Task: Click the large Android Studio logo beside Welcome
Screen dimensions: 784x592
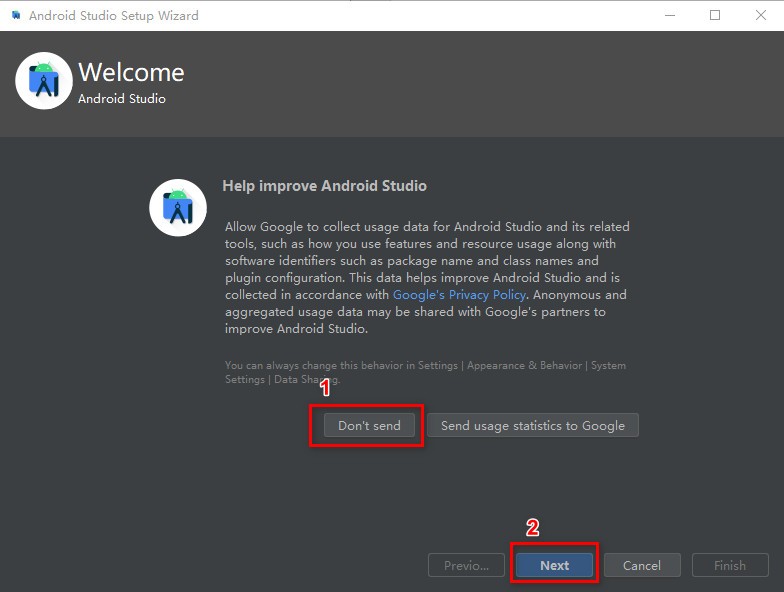Action: point(44,82)
